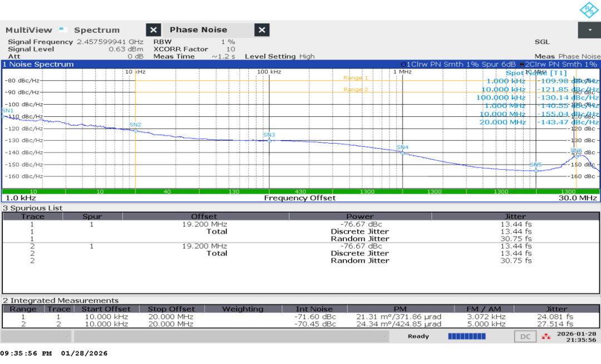Click the Meas Time ~1.2 s value

tap(223, 56)
